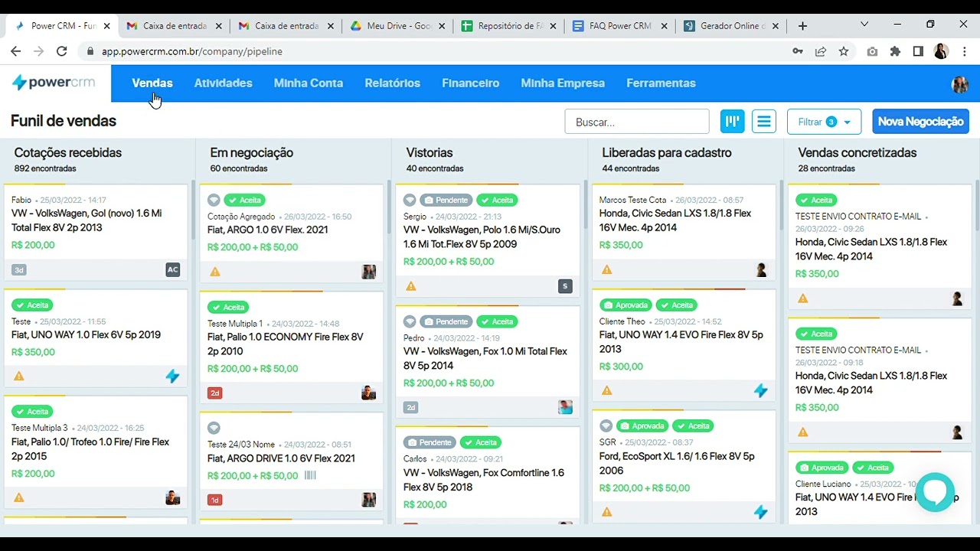This screenshot has width=980, height=551.
Task: Click Aprovada tag on Cliente Theo card
Action: pyautogui.click(x=626, y=305)
